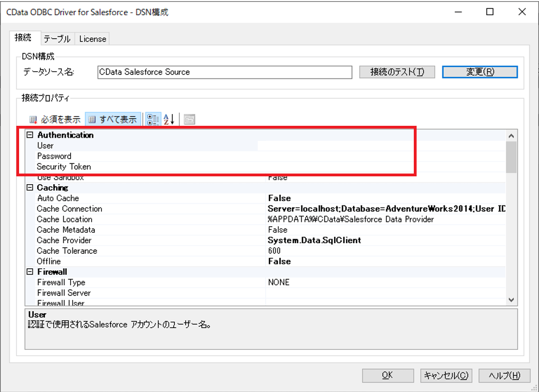
Task: Click the System.Data.SqlClient value
Action: (x=314, y=240)
